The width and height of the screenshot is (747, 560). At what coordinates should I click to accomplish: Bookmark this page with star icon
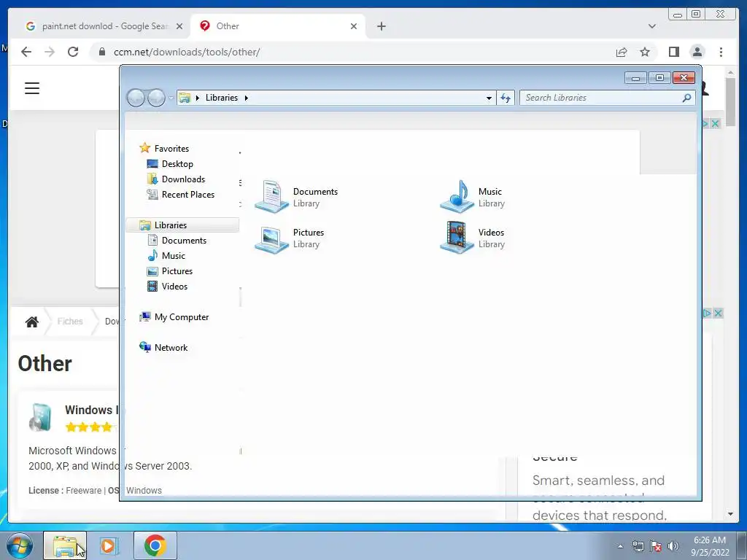click(645, 52)
